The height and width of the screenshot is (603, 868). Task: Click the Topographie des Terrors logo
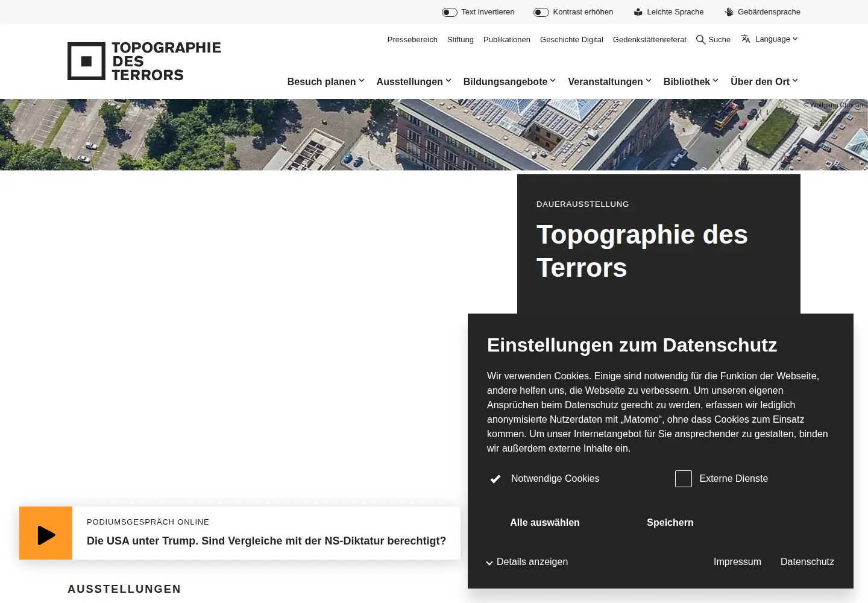point(144,61)
